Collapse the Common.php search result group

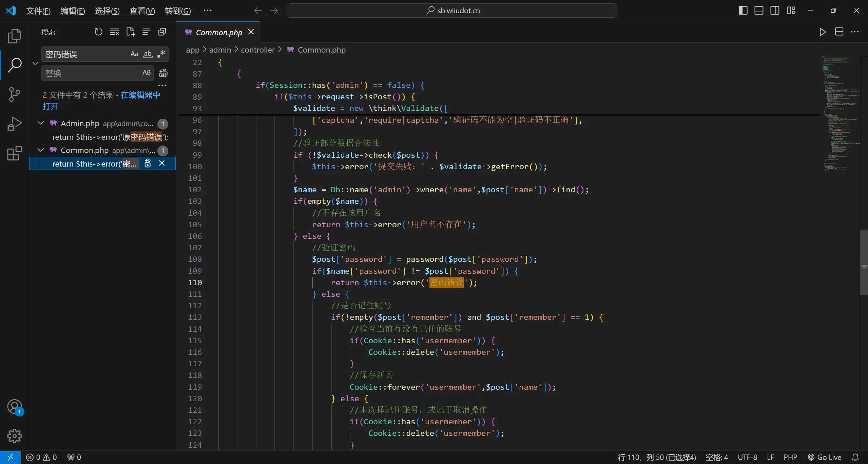tap(41, 150)
